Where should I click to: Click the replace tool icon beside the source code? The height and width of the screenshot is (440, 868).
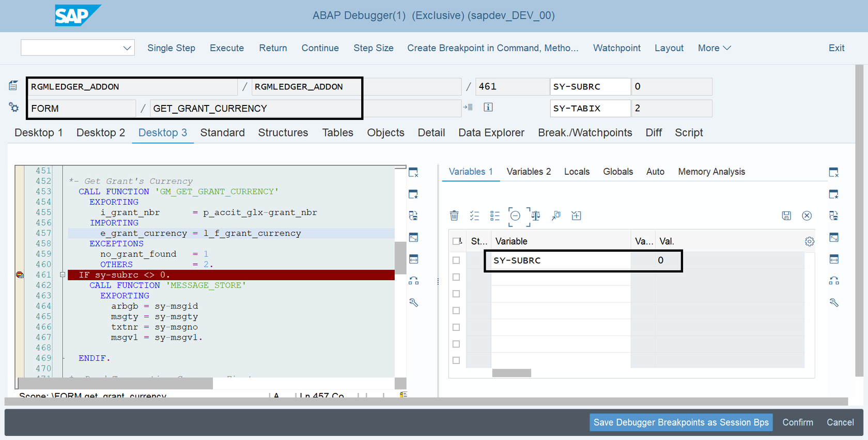click(x=413, y=216)
